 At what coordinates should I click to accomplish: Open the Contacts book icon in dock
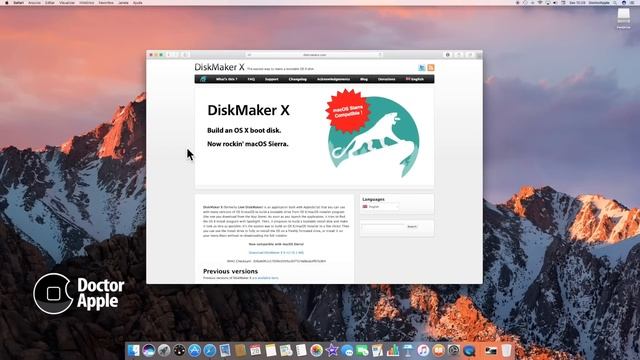(x=240, y=350)
